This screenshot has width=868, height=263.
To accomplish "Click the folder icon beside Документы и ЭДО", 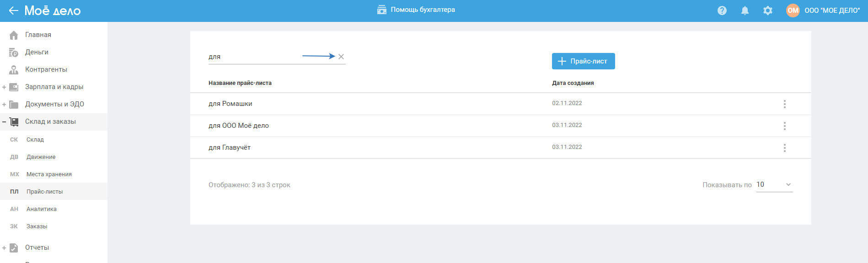I will (x=14, y=105).
